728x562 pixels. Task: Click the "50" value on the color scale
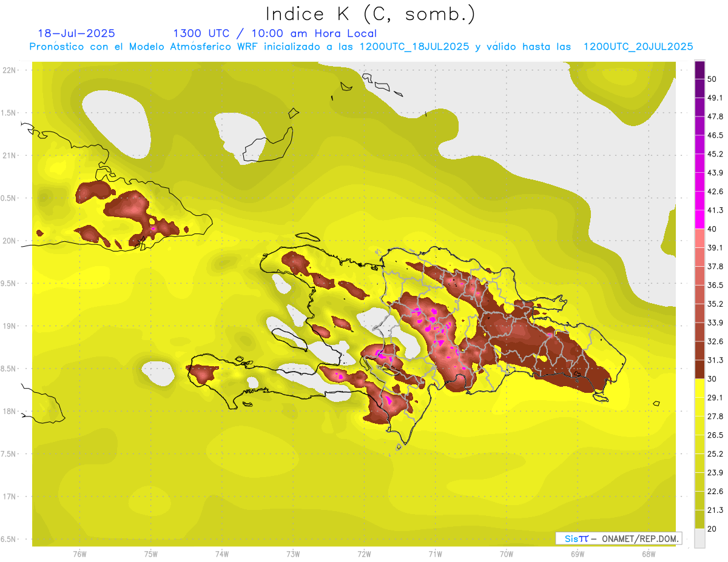(713, 79)
